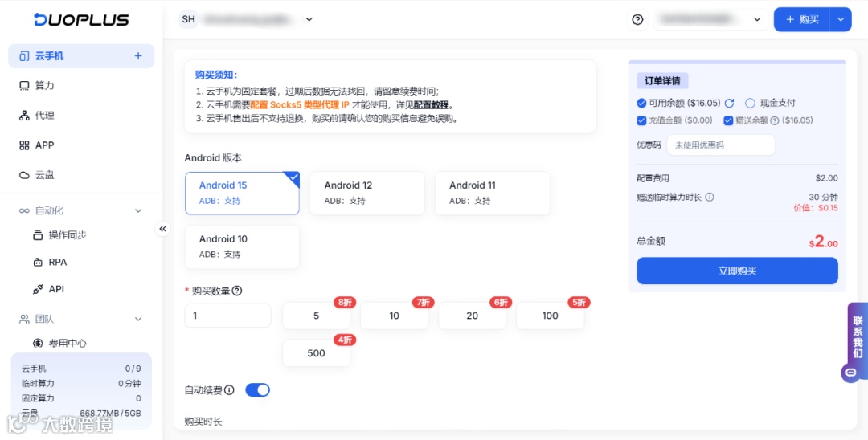Click the 优惠码 coupon input field
This screenshot has height=440, width=868.
tap(721, 145)
